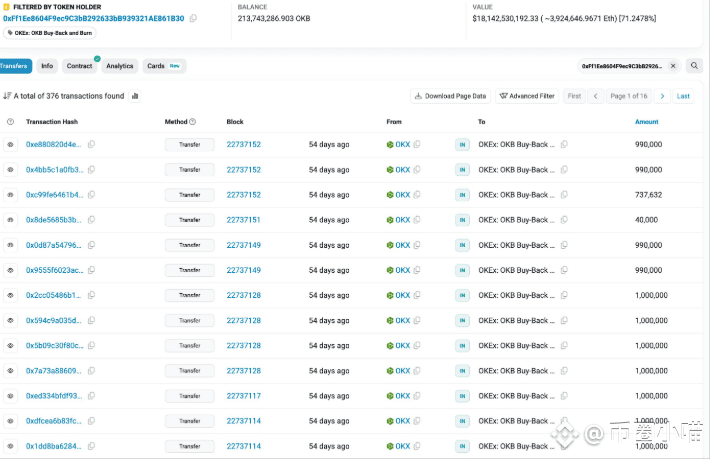Open OKX sender link in 0x594c9a035d row
The height and width of the screenshot is (460, 712).
pos(402,321)
